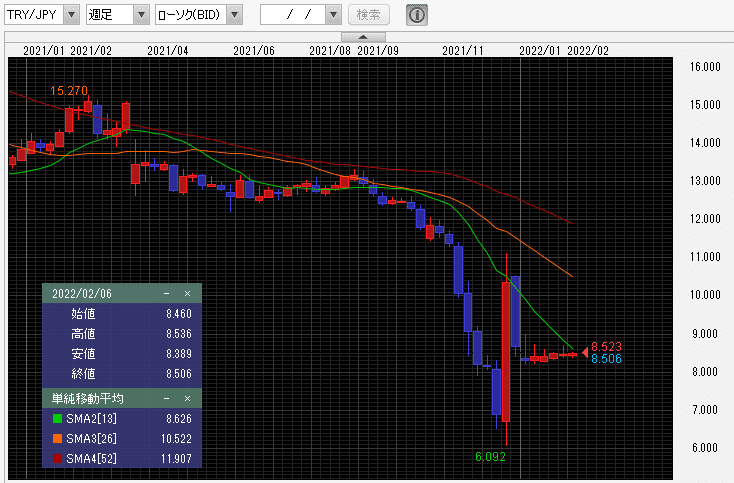Open the 週足 timeframe dropdown

pyautogui.click(x=141, y=15)
